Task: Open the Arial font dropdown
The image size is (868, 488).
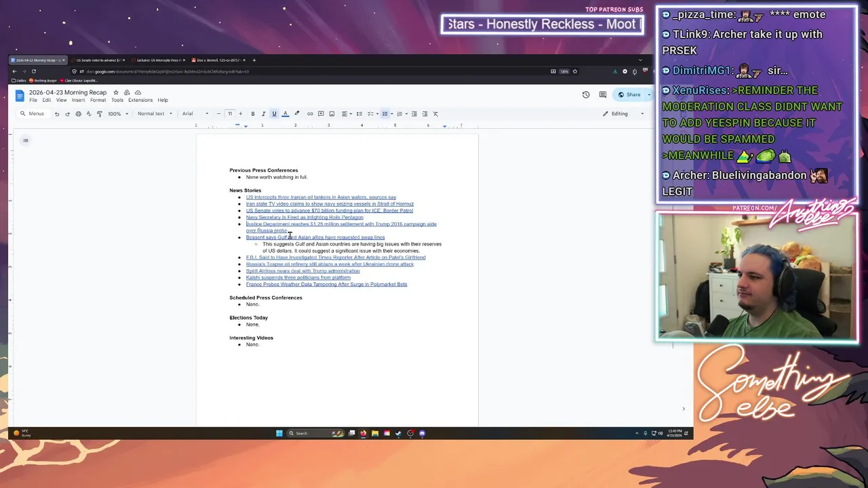Action: [x=195, y=114]
